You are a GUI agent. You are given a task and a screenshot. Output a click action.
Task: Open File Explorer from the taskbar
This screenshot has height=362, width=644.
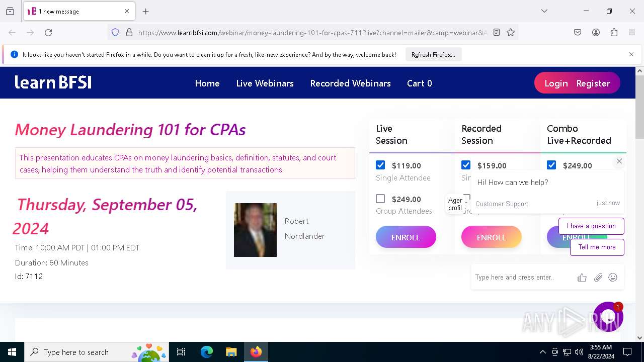[231, 352]
